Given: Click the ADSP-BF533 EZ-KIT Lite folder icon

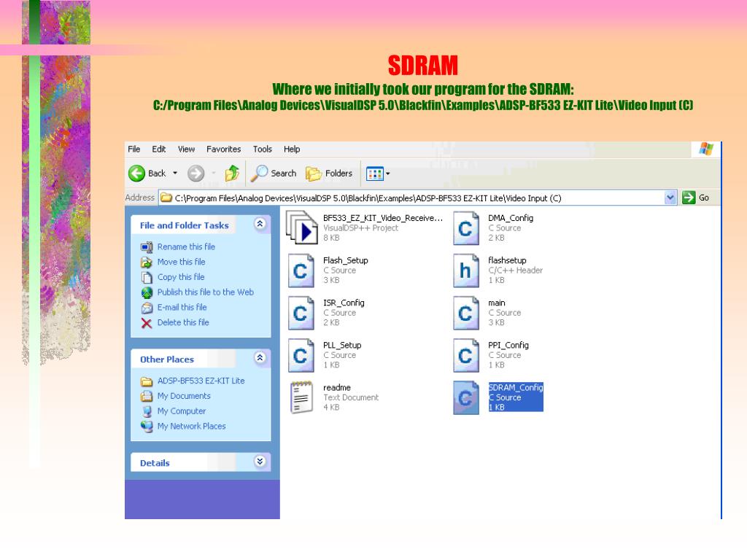Looking at the screenshot, I should coord(147,381).
